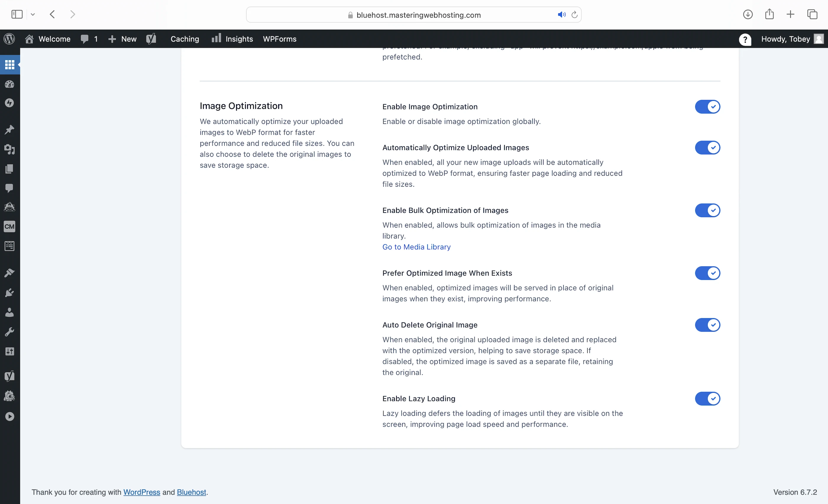Image resolution: width=828 pixels, height=504 pixels.
Task: Open the Caching admin bar menu
Action: (x=185, y=39)
